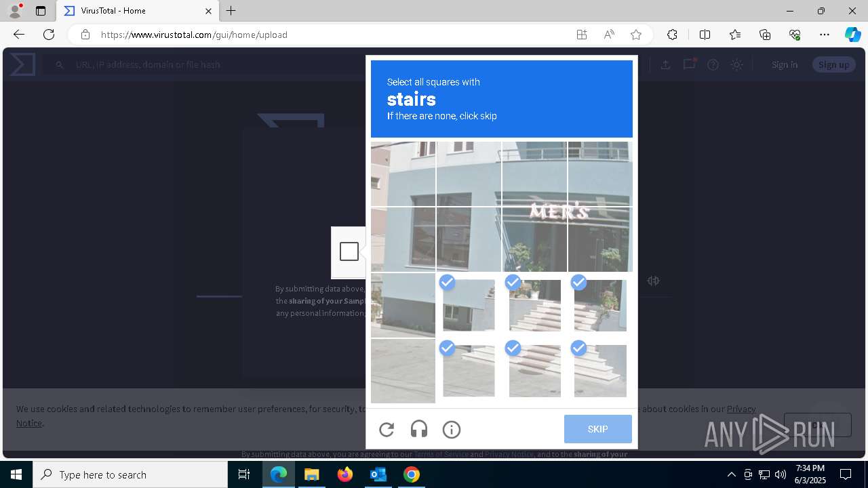Open Collections icon
868x488 pixels.
pos(765,35)
